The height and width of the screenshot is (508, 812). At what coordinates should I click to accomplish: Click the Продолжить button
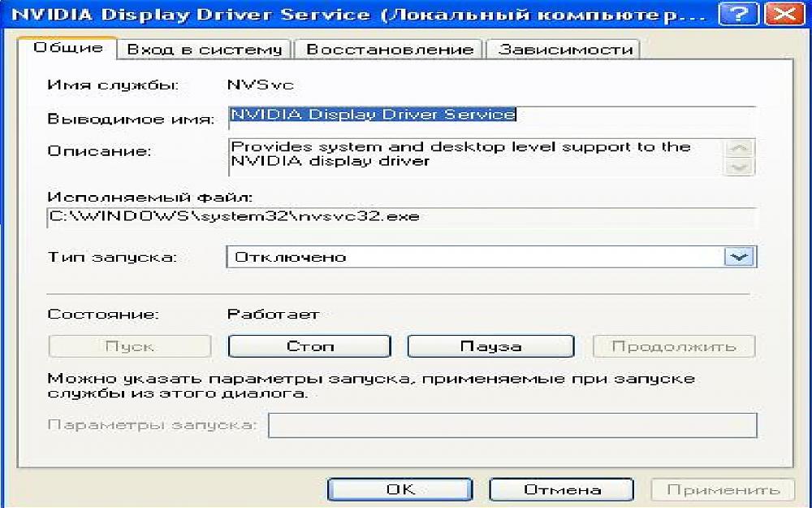point(674,346)
